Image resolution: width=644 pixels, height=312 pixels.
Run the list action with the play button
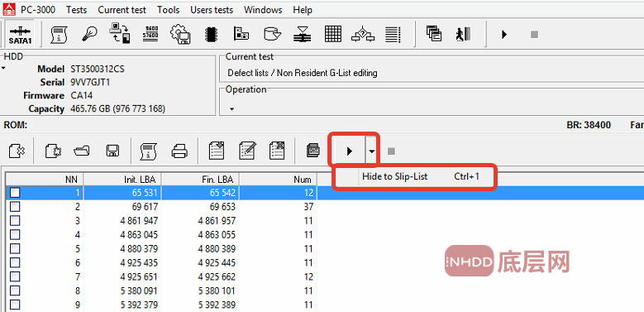tap(349, 151)
